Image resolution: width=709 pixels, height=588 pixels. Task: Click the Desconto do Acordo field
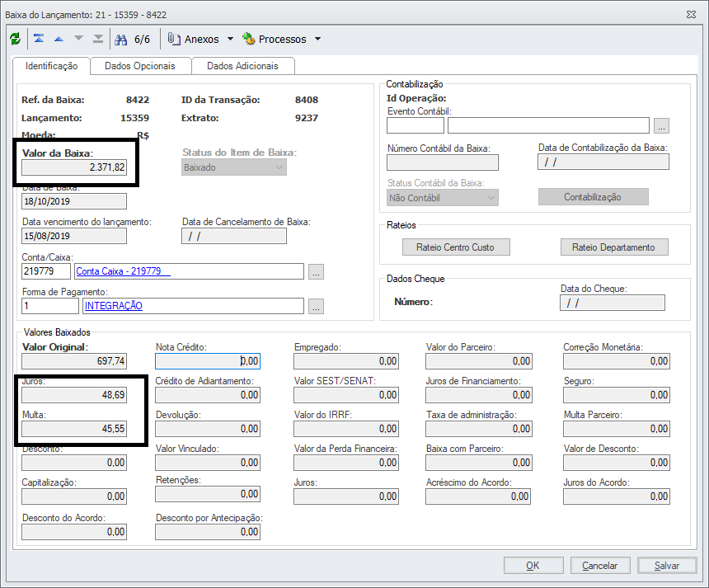tap(74, 531)
